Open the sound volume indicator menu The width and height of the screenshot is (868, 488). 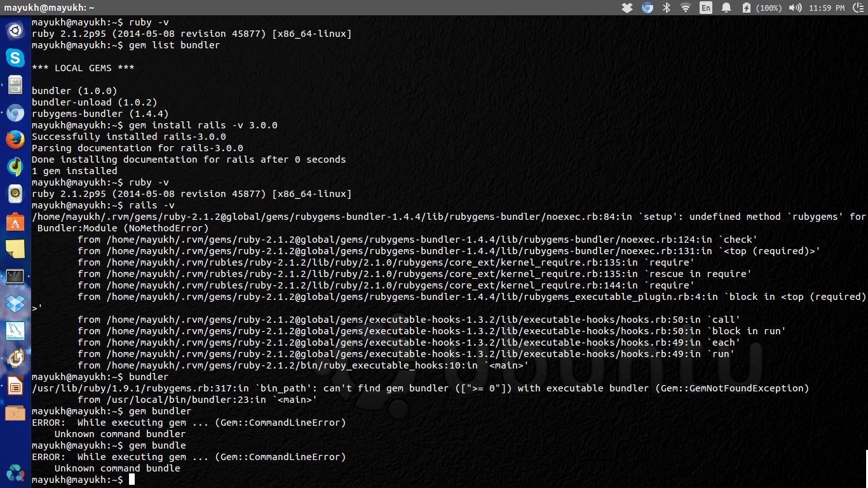point(795,8)
